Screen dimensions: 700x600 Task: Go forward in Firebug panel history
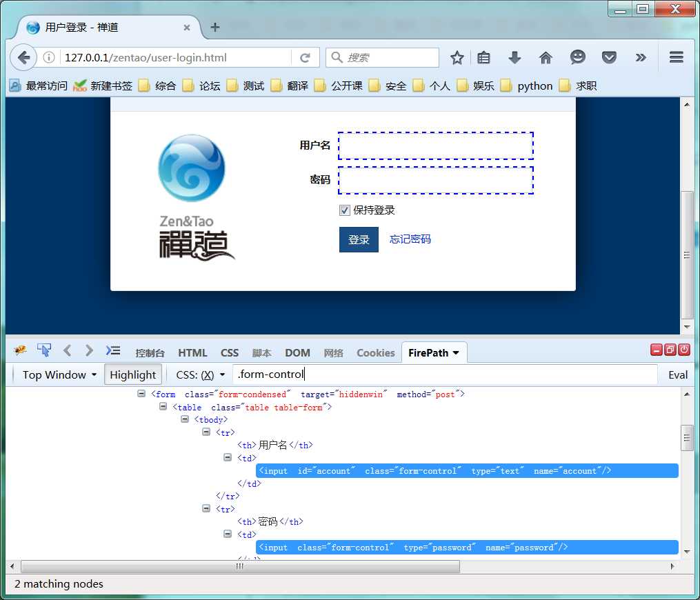click(89, 350)
